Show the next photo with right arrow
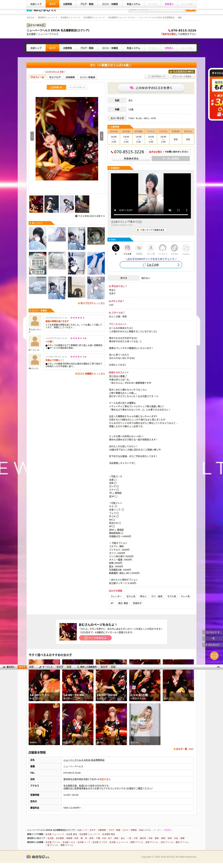Screen dimensions: 223x868 coord(101,136)
